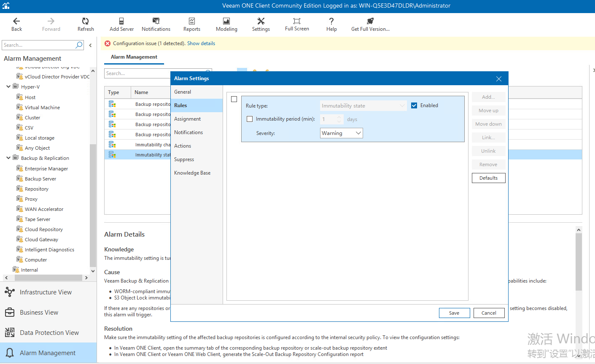Screen dimensions: 595x364
Task: Click the left pane Search field
Action: 38,45
